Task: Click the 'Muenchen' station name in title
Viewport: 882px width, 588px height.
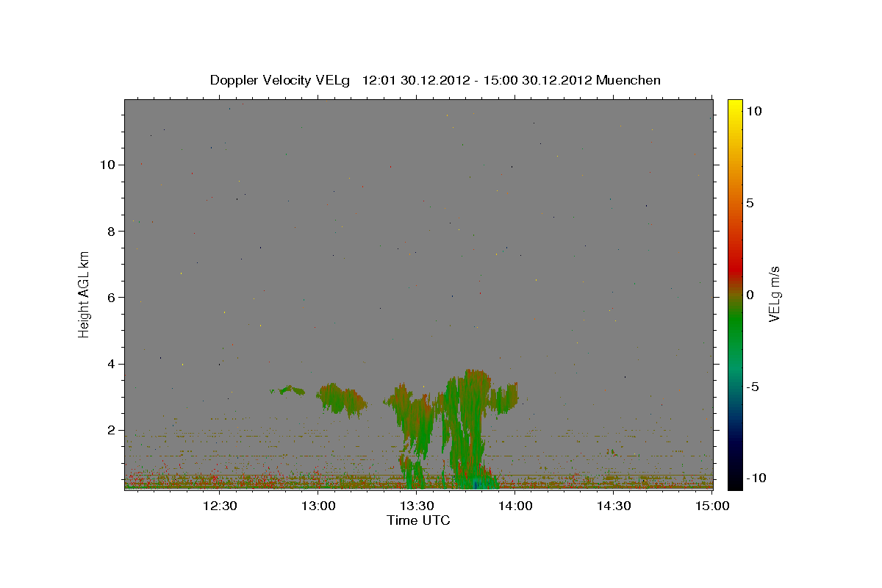Action: [628, 80]
